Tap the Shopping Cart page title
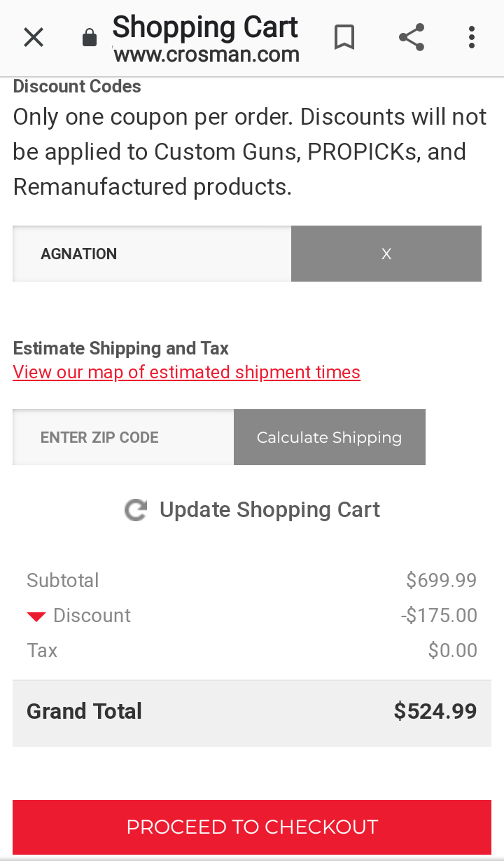The image size is (504, 861). [205, 27]
